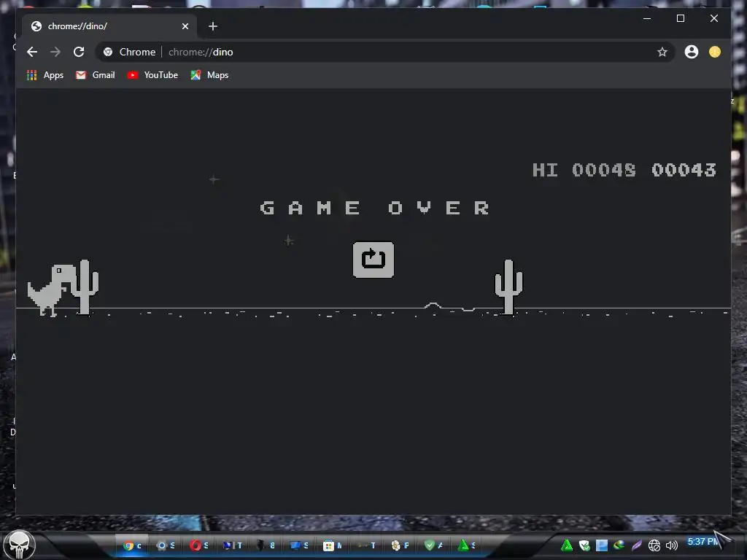
Task: Click the volume speaker tray icon
Action: (672, 545)
